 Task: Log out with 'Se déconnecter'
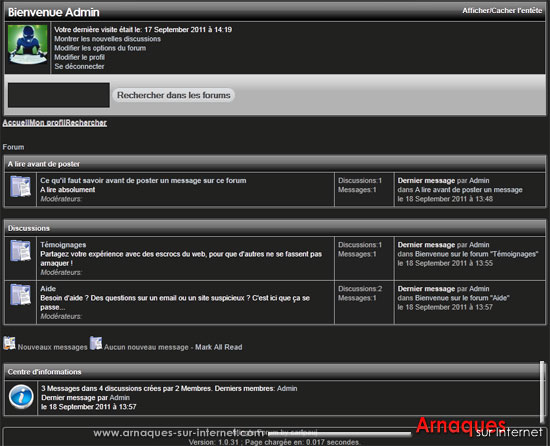click(79, 66)
